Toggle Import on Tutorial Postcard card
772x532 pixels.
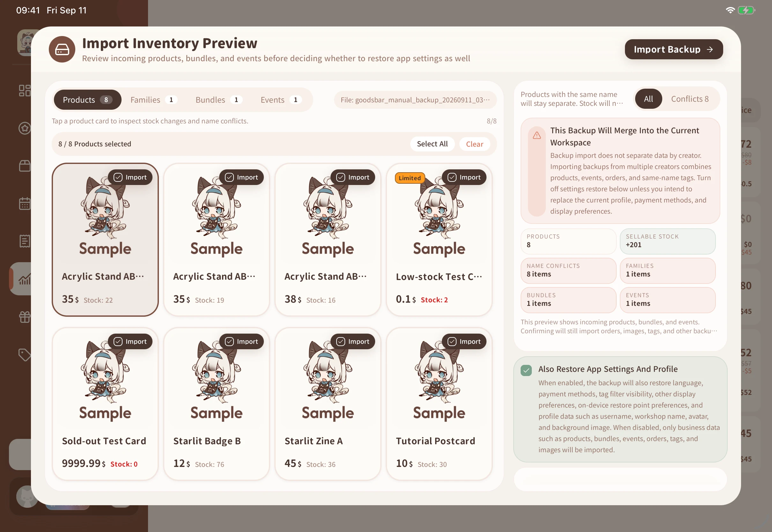[x=464, y=341]
